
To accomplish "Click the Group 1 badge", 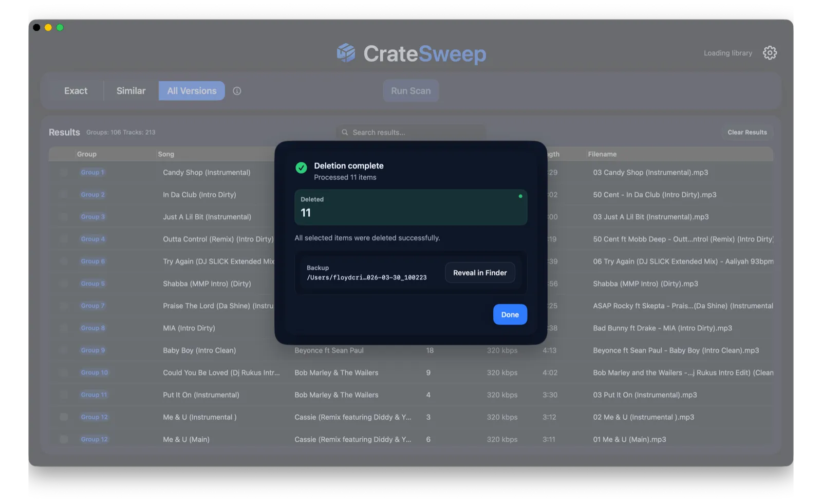I will pyautogui.click(x=92, y=173).
